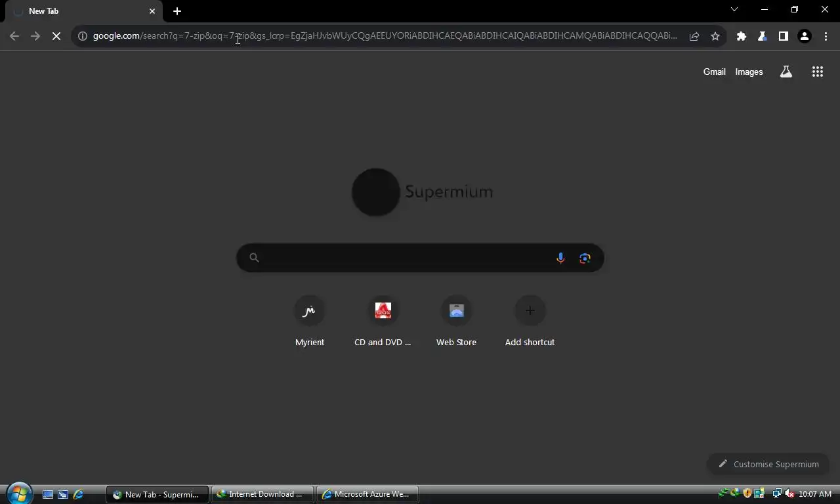This screenshot has height=504, width=840.
Task: Click the green arrows tray icon
Action: click(723, 493)
